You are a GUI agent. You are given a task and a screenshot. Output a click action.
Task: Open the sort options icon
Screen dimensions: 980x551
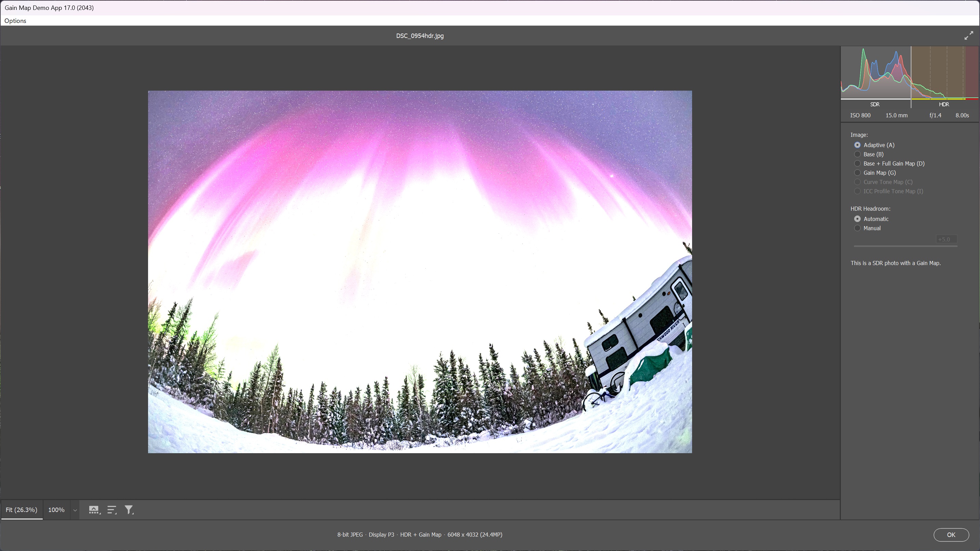click(111, 510)
